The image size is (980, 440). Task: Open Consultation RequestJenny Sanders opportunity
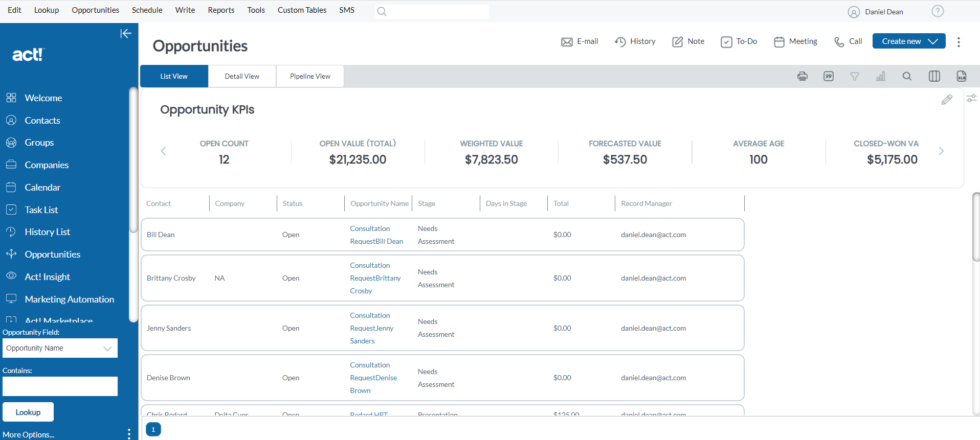pos(372,328)
